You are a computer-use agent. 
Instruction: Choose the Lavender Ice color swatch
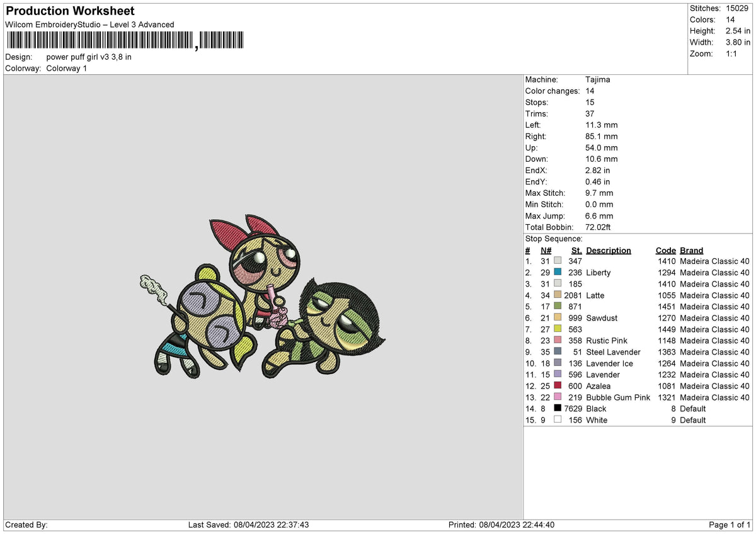click(558, 363)
